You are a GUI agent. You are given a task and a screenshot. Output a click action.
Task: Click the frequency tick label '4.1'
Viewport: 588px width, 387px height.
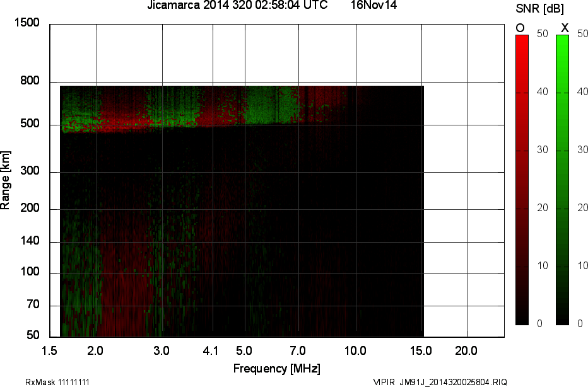click(210, 351)
